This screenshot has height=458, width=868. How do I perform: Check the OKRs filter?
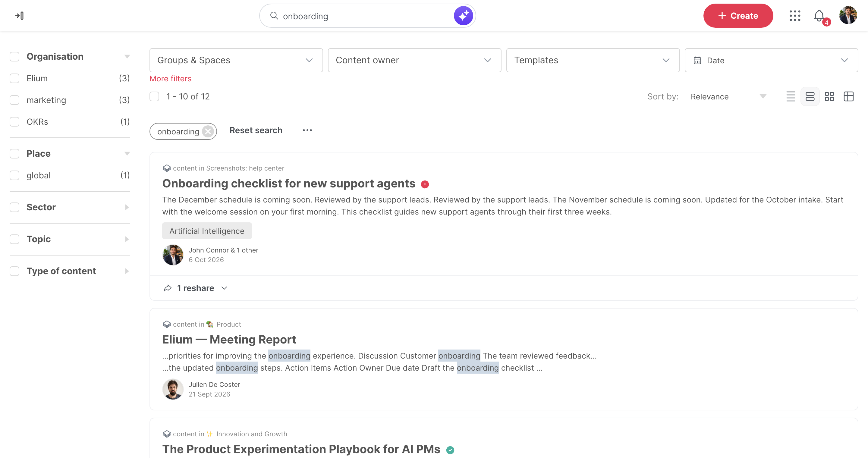coord(14,122)
